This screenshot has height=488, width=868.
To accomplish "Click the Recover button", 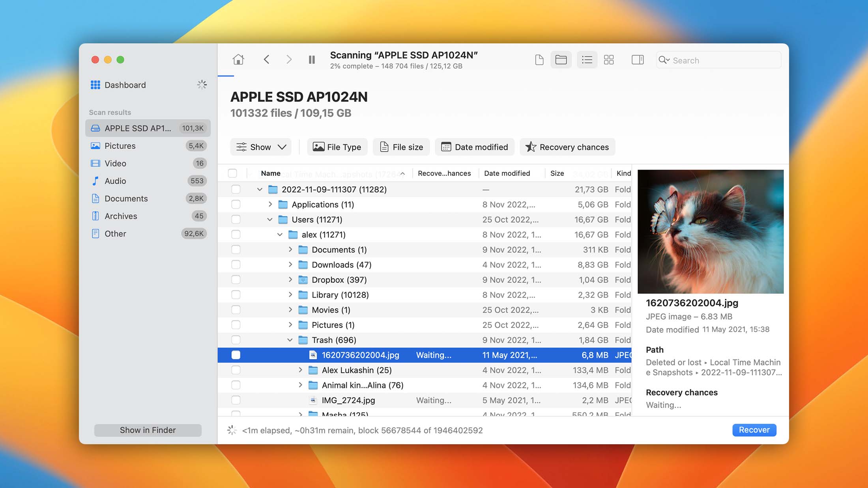I will (x=754, y=430).
